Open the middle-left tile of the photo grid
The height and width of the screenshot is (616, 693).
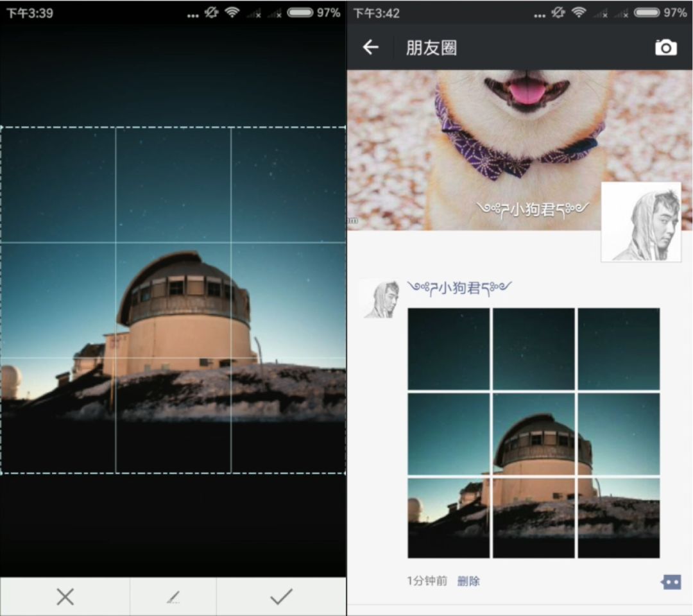pos(449,434)
